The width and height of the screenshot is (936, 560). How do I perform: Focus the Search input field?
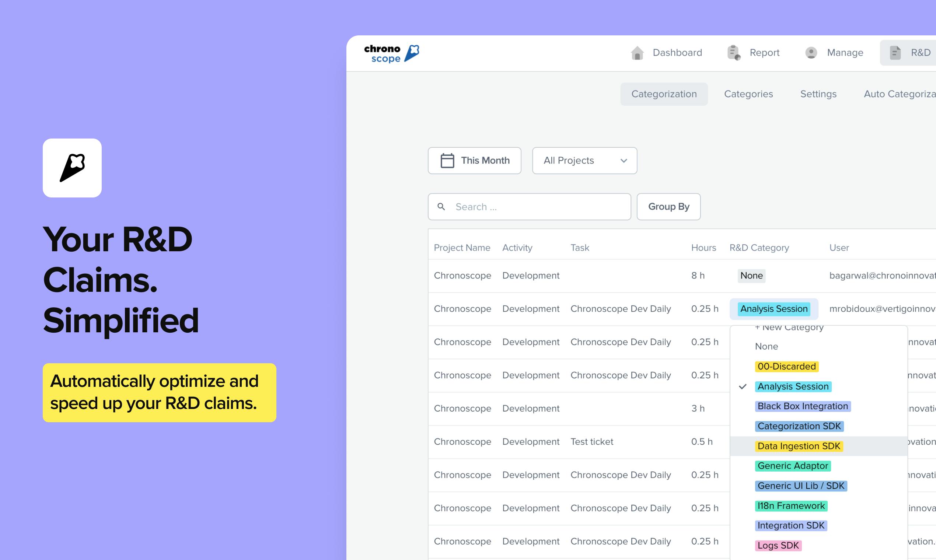pos(529,207)
